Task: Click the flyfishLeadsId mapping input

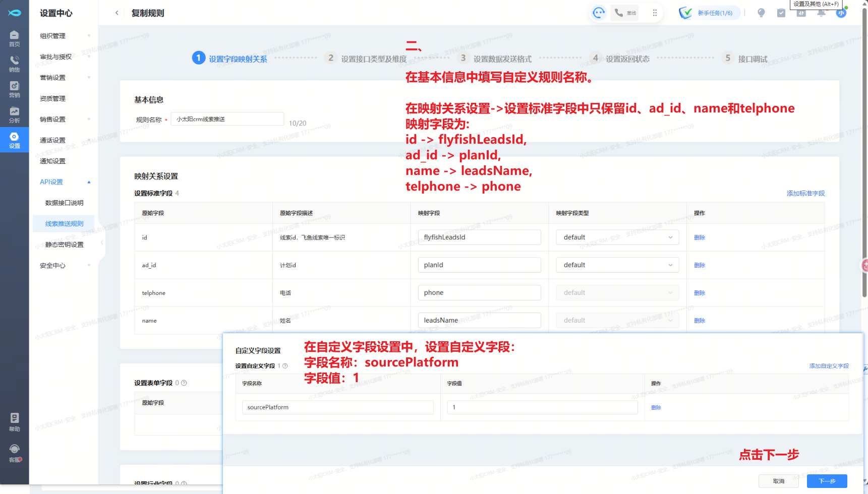Action: click(479, 237)
